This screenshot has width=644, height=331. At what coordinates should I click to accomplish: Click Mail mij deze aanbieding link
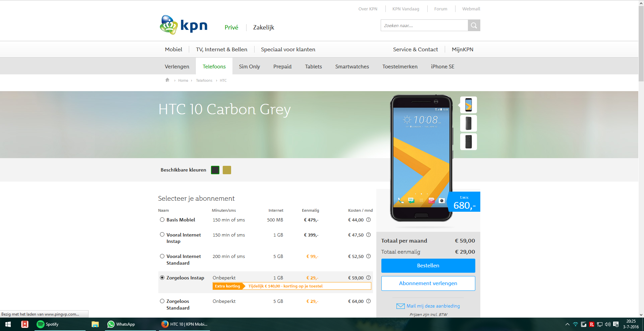433,306
